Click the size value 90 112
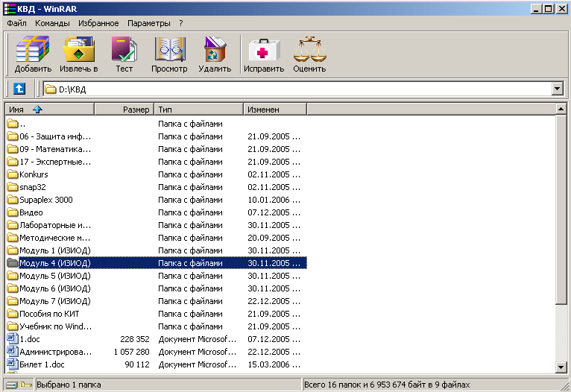Image resolution: width=571 pixels, height=392 pixels. (x=137, y=364)
